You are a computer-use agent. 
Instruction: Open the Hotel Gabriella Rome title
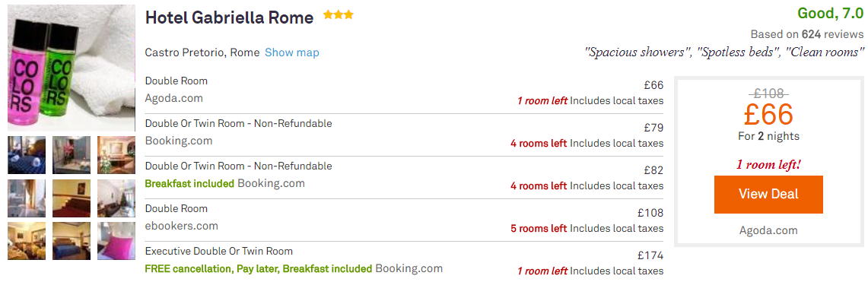(x=229, y=17)
